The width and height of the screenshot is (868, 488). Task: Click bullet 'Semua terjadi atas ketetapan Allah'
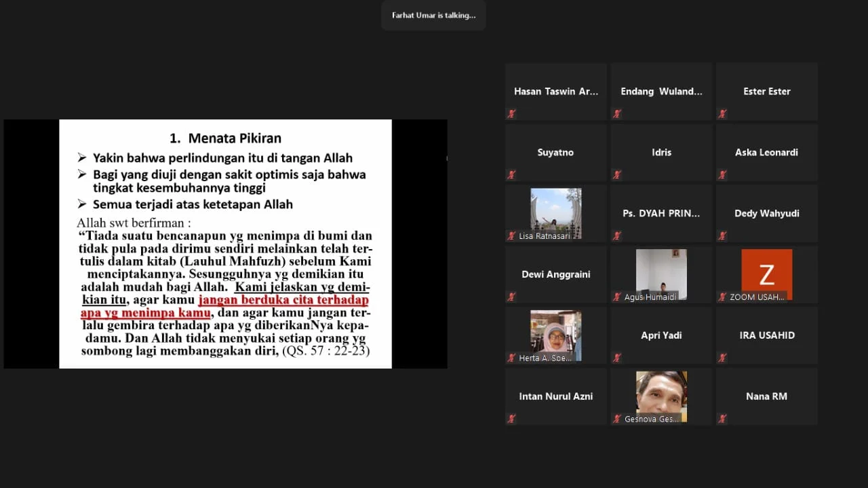(193, 204)
